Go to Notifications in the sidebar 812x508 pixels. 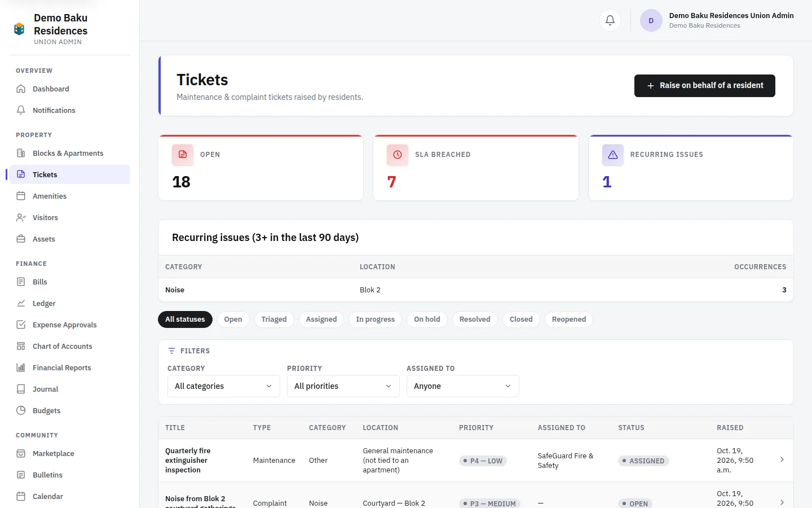[70, 110]
